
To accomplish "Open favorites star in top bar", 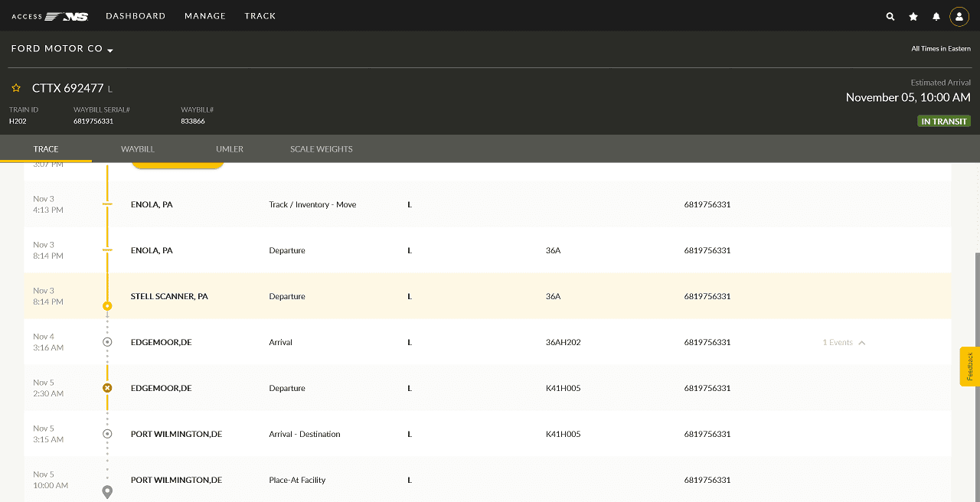I will pos(913,16).
